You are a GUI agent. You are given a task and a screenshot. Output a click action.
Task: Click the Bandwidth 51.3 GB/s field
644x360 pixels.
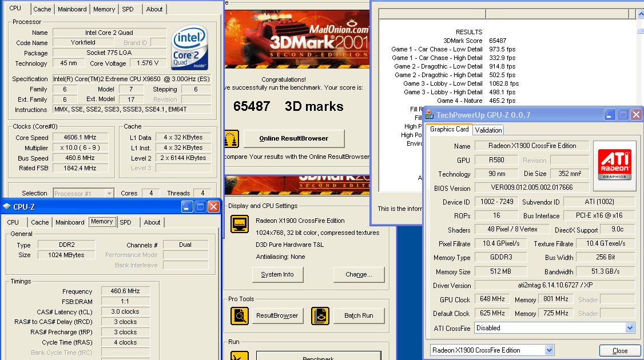(605, 271)
